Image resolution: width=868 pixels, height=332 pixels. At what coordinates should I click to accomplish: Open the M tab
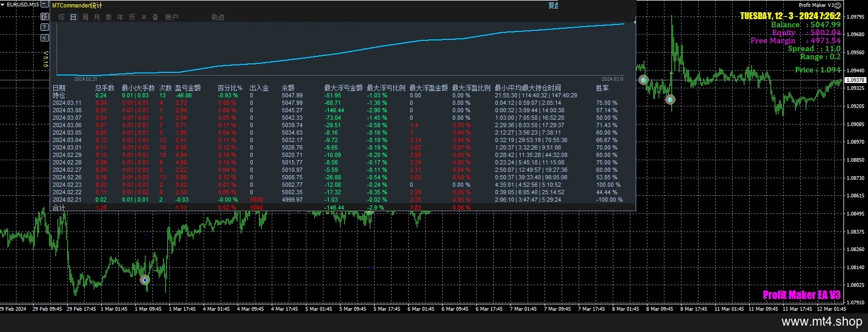(144, 17)
